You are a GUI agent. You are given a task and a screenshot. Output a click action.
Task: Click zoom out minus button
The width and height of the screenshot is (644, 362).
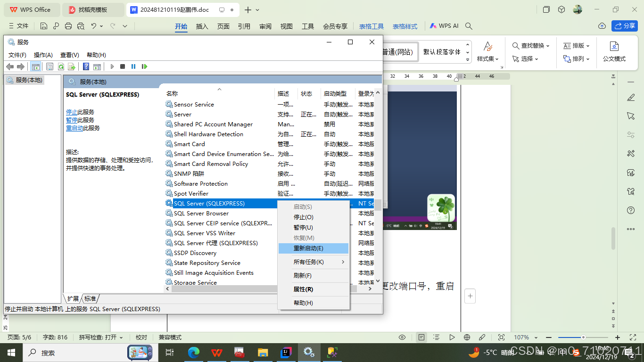(550, 337)
